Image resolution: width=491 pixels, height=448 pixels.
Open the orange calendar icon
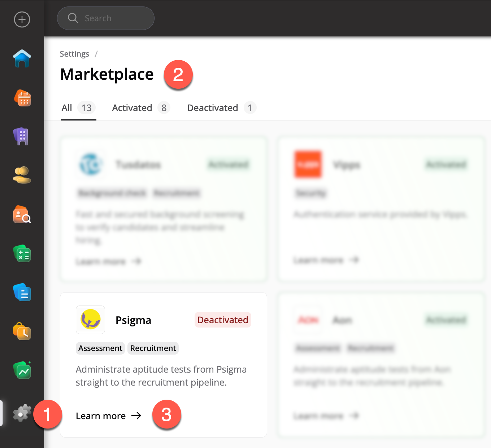coord(22,98)
